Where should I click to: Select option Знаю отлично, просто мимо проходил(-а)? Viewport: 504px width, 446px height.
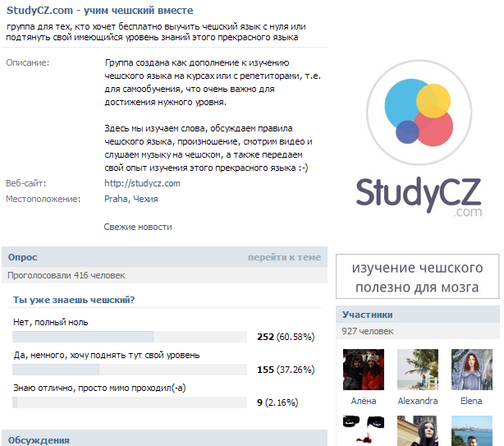pos(99,389)
